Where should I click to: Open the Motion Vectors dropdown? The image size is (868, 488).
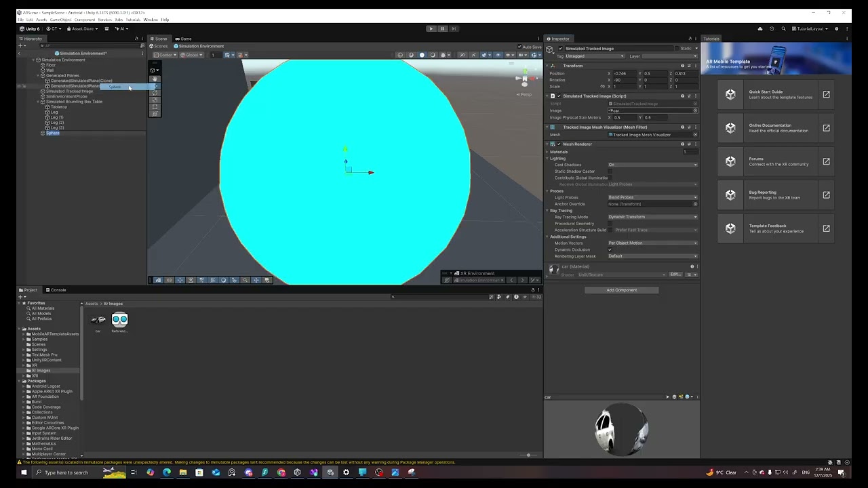click(x=652, y=243)
